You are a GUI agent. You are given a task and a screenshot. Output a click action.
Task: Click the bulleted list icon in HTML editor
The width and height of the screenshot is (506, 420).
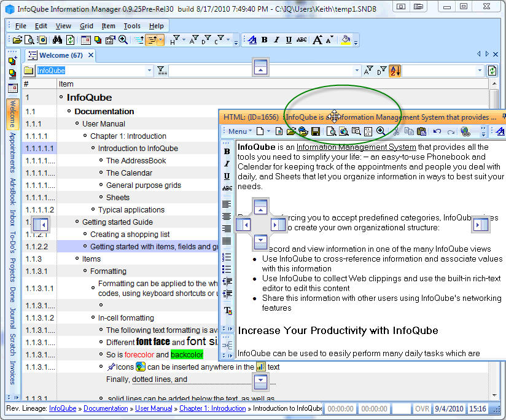click(x=227, y=269)
